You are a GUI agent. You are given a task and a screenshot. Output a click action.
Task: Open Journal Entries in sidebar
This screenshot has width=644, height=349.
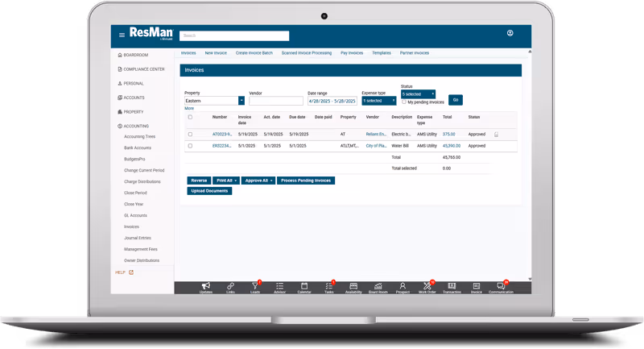click(138, 238)
